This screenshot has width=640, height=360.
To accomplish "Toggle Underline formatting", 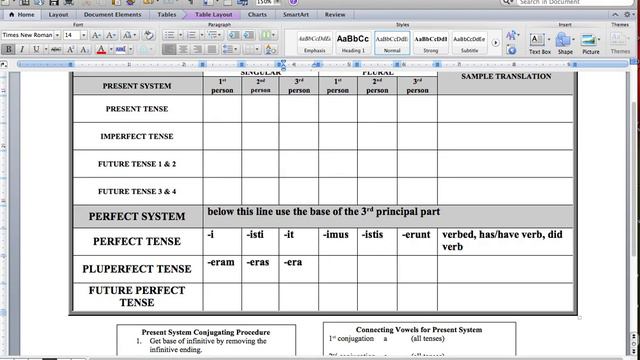I will pyautogui.click(x=36, y=49).
